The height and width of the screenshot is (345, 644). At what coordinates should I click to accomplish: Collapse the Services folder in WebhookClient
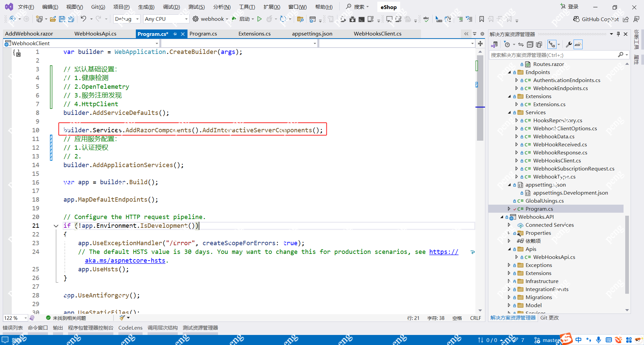pyautogui.click(x=509, y=113)
